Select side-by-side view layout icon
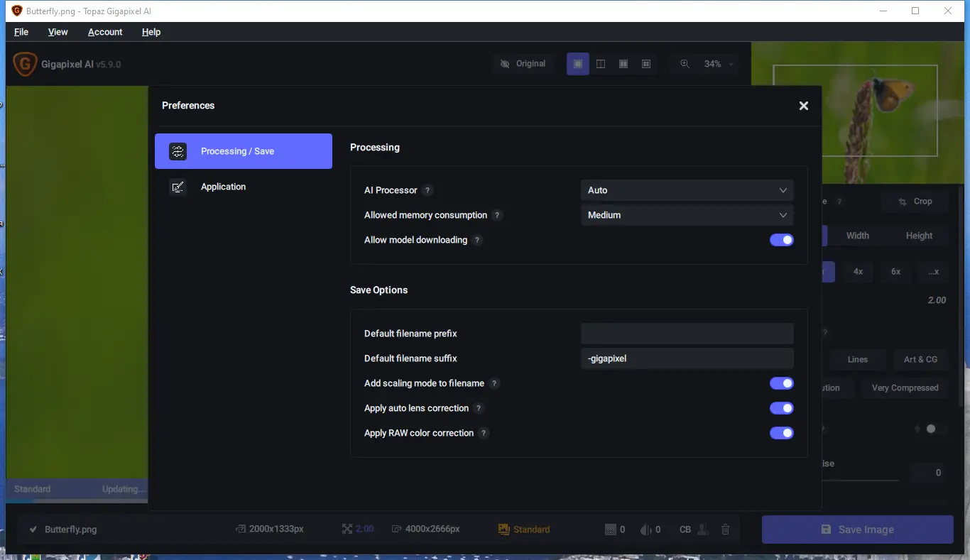The height and width of the screenshot is (560, 970). [x=623, y=64]
